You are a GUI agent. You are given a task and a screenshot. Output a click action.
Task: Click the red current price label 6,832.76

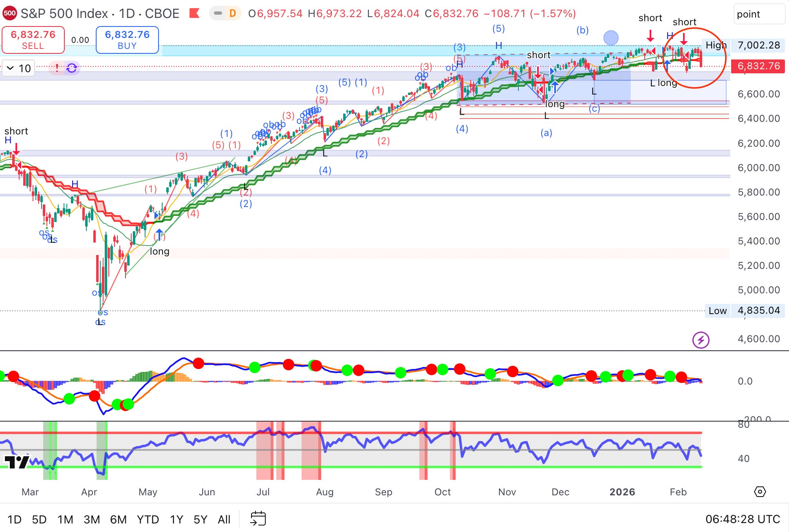[x=758, y=66]
